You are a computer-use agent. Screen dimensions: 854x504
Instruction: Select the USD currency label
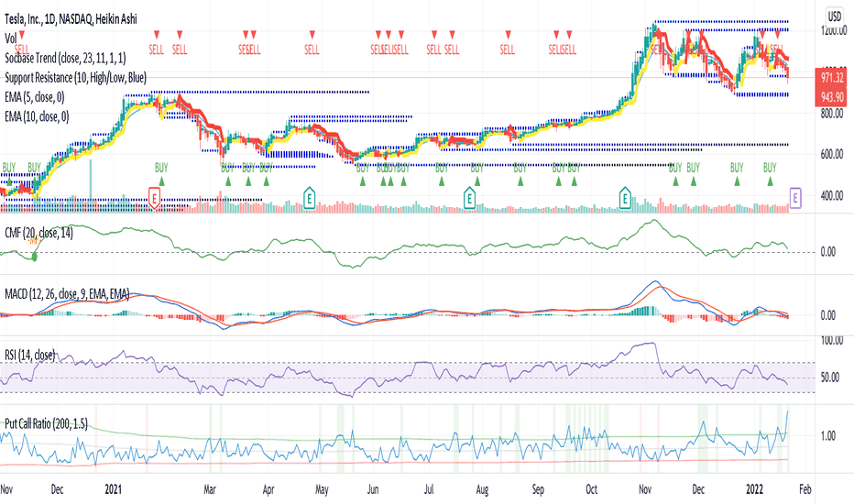(834, 16)
